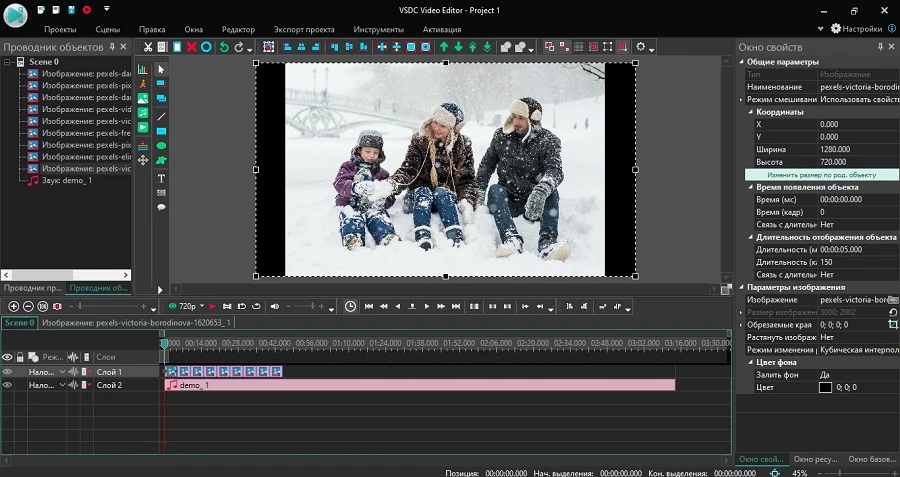Click the four-way move arrows icon in left toolbar
Viewport: 900px width, 477px height.
click(142, 161)
